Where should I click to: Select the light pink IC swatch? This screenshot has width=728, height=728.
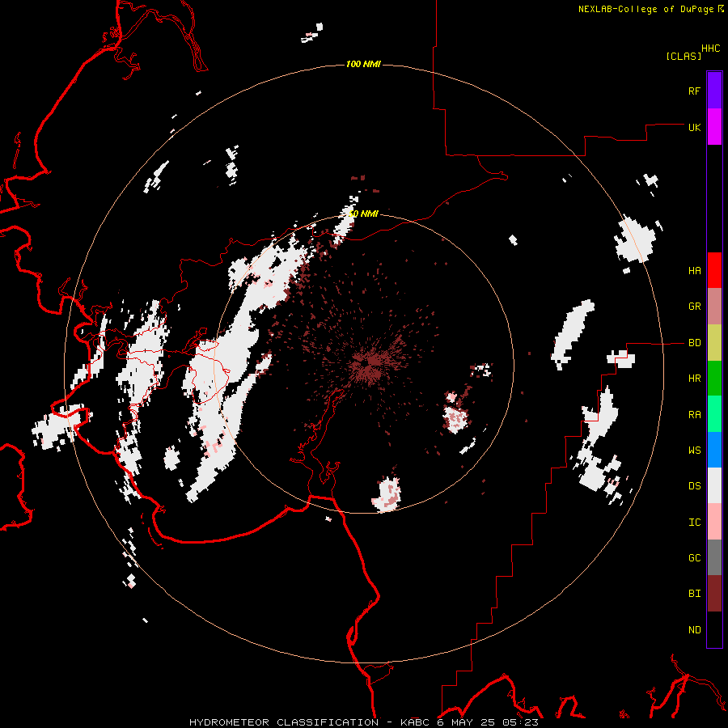tap(714, 522)
